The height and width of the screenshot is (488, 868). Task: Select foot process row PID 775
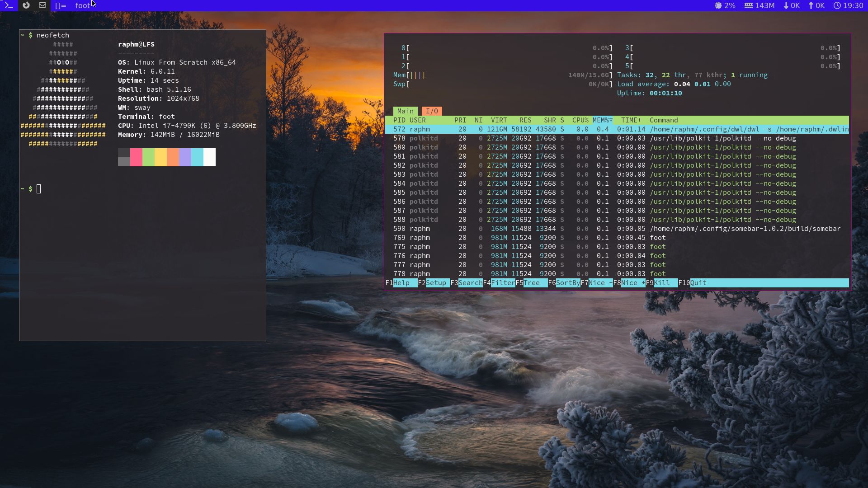click(617, 247)
